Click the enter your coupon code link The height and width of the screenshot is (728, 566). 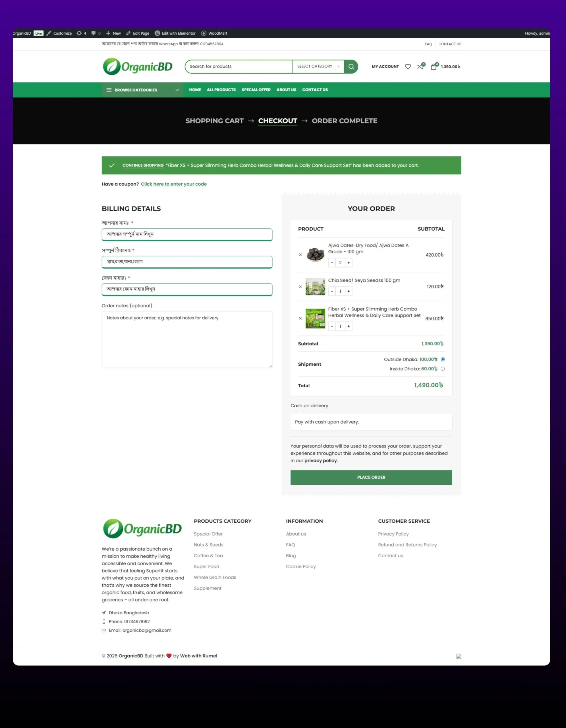point(174,184)
